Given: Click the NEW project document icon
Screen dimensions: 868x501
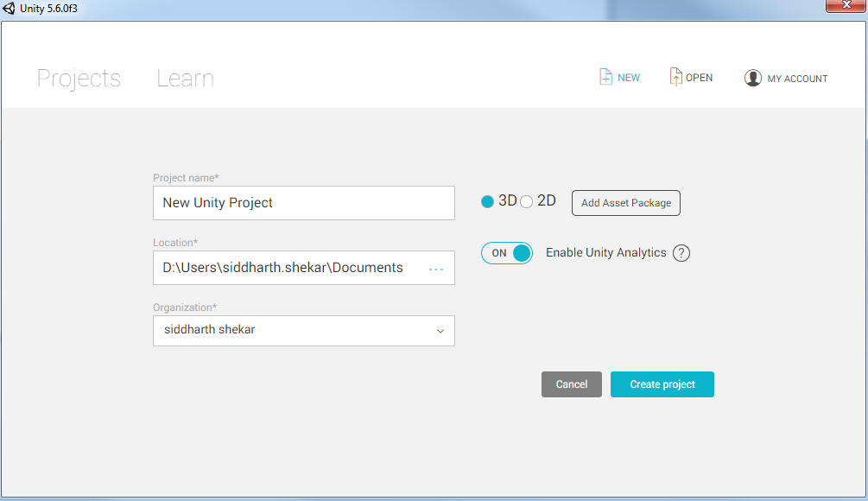Looking at the screenshot, I should [x=605, y=77].
